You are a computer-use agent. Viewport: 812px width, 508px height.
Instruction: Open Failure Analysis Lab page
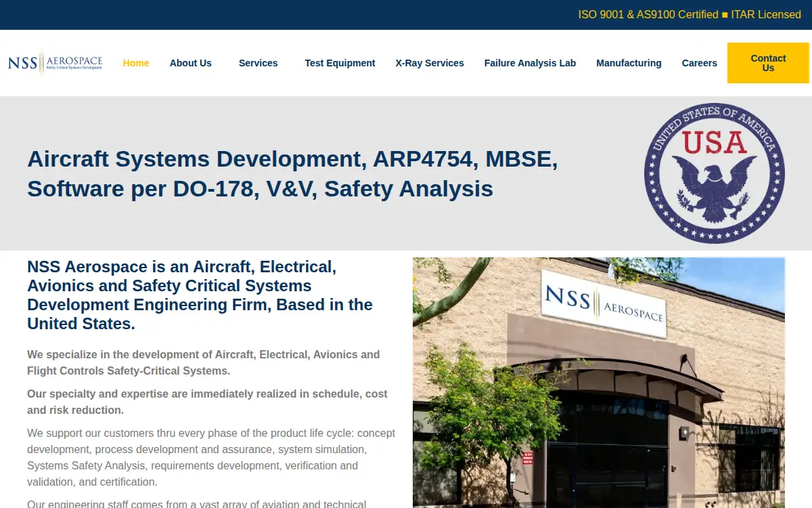click(530, 63)
